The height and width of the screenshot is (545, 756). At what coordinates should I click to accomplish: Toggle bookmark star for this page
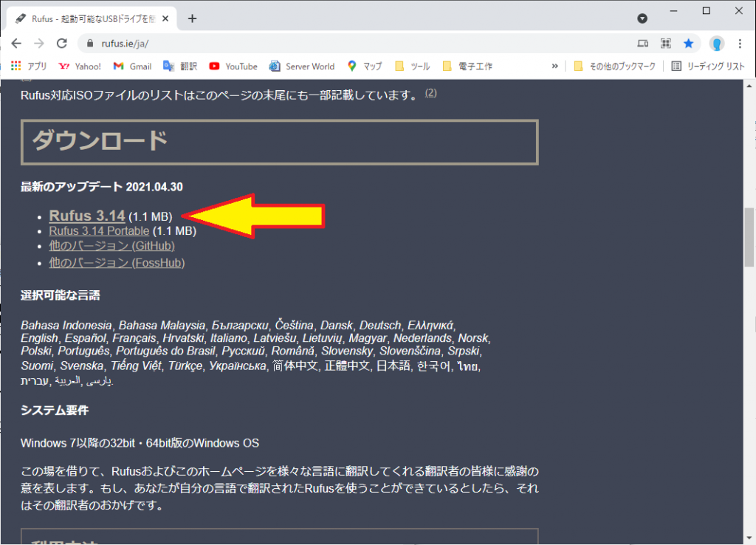pos(689,44)
